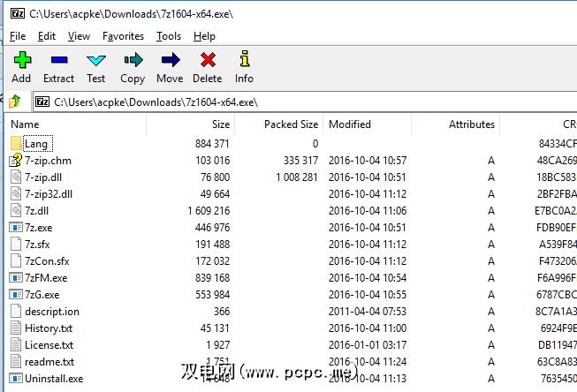577x392 pixels.
Task: Click the Add toolbar icon
Action: click(x=22, y=59)
